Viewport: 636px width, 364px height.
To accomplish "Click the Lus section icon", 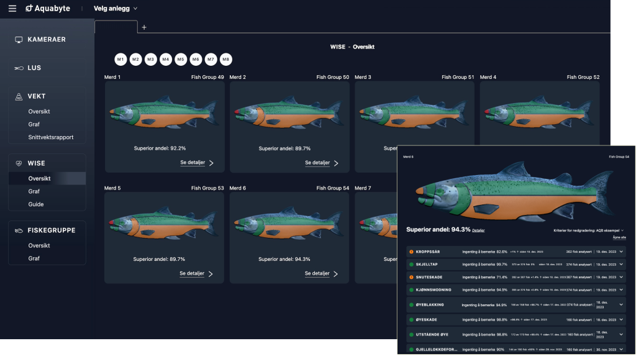I will 19,68.
